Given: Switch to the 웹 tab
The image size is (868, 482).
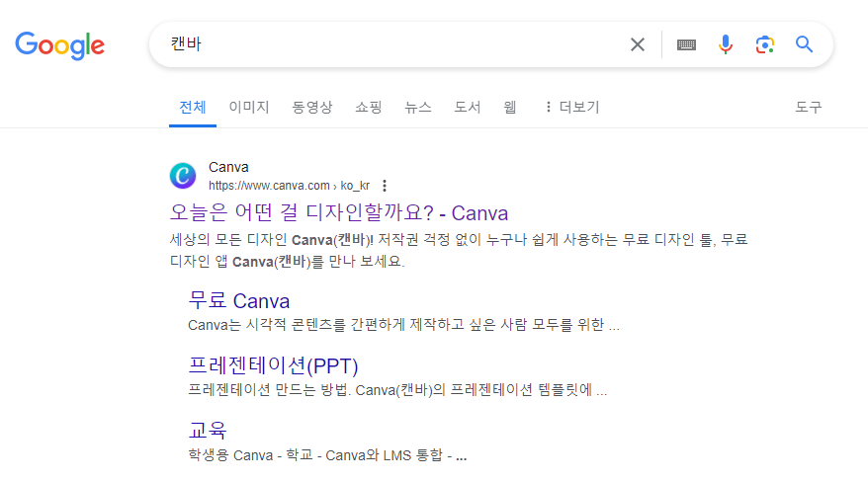Looking at the screenshot, I should (x=510, y=108).
